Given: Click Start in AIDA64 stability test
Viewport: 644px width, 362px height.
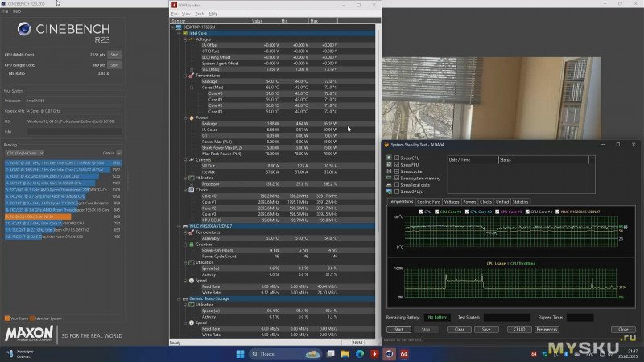Looking at the screenshot, I should [398, 330].
